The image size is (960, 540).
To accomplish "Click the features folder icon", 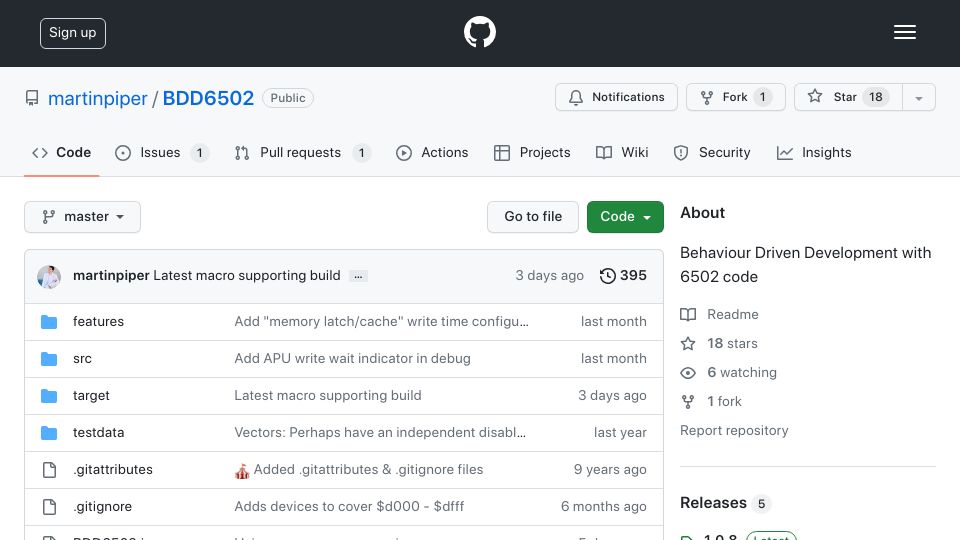I will (x=49, y=322).
